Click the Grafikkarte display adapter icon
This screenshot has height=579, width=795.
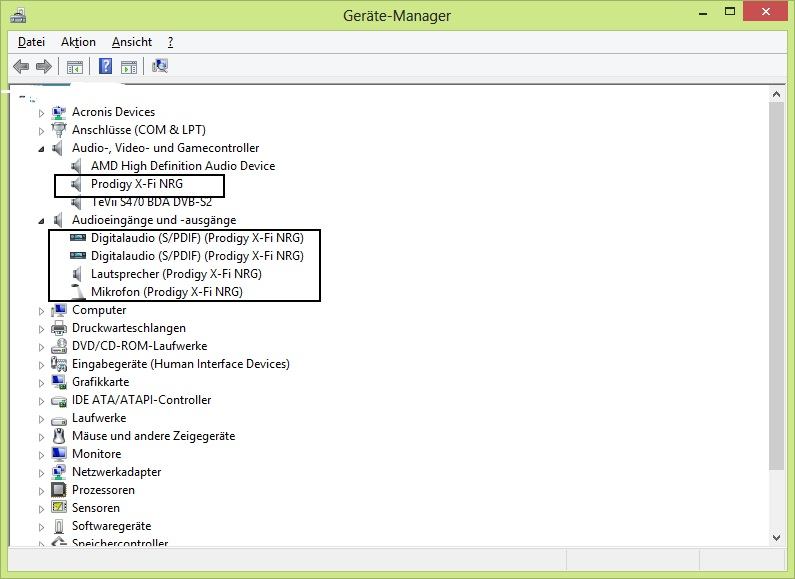point(59,382)
